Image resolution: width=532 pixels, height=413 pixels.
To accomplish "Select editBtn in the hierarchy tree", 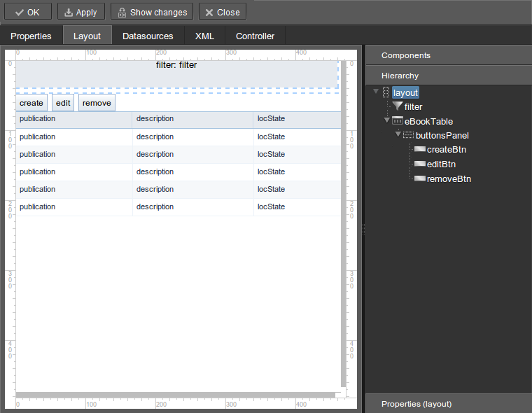I will coord(441,164).
